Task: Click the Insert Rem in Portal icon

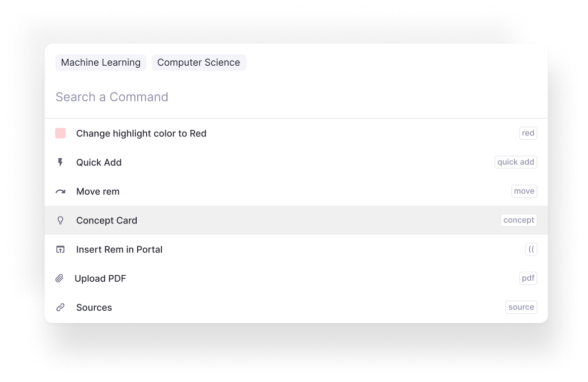Action: [60, 250]
